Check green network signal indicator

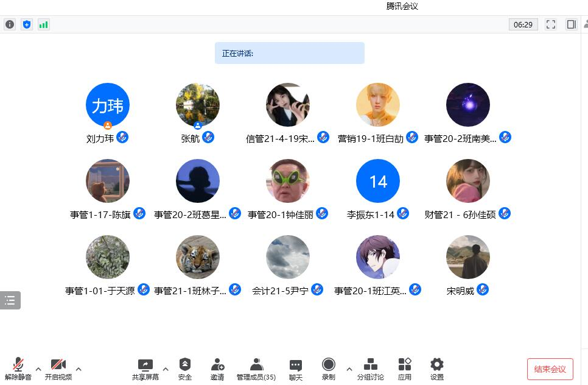(x=43, y=24)
